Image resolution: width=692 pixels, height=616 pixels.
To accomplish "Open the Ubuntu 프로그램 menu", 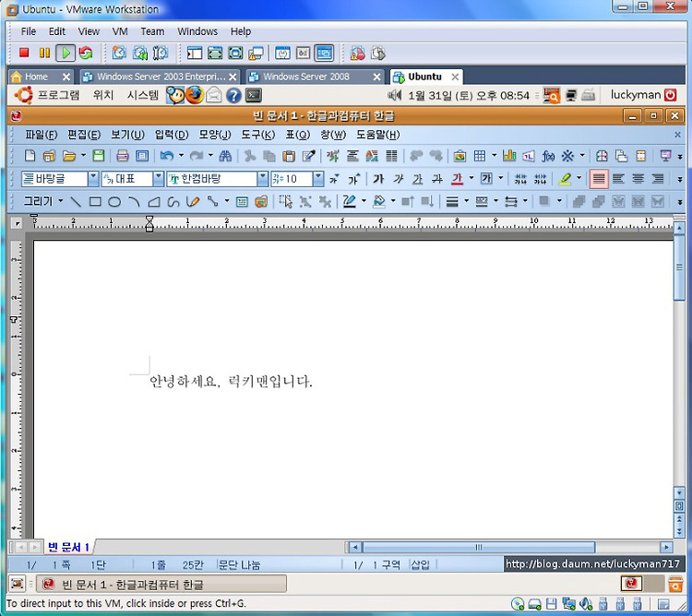I will (x=58, y=95).
